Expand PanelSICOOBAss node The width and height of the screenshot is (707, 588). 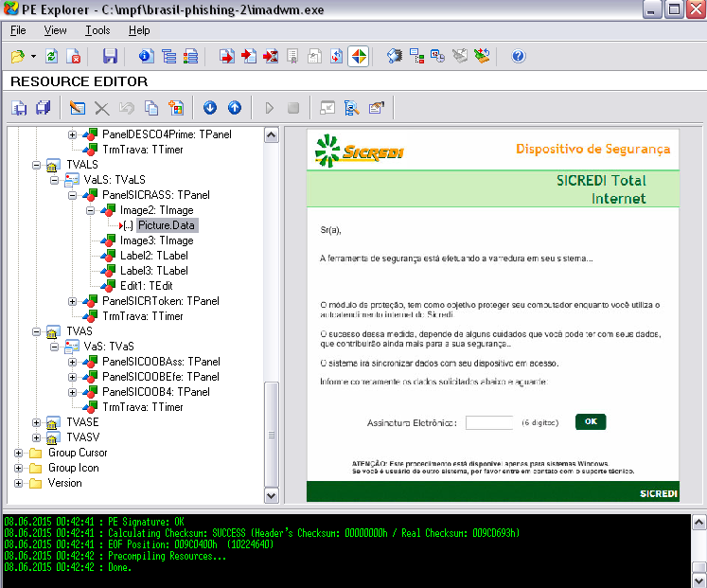72,362
